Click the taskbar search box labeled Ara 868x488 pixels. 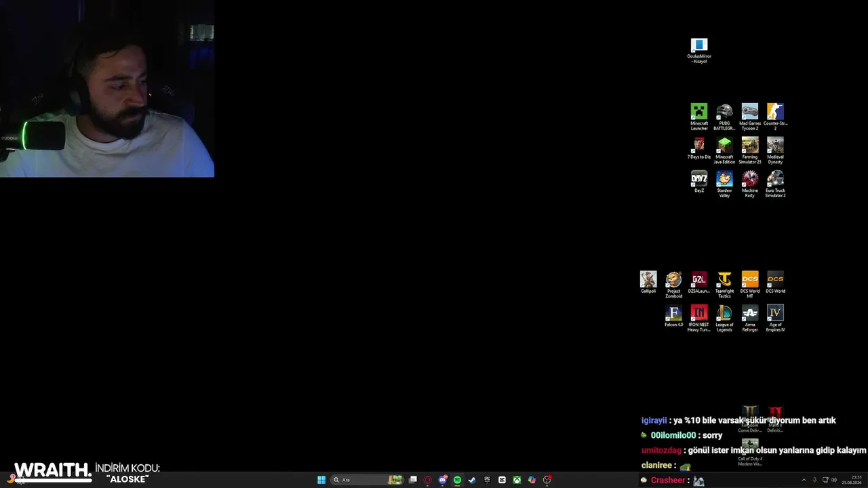pos(367,480)
